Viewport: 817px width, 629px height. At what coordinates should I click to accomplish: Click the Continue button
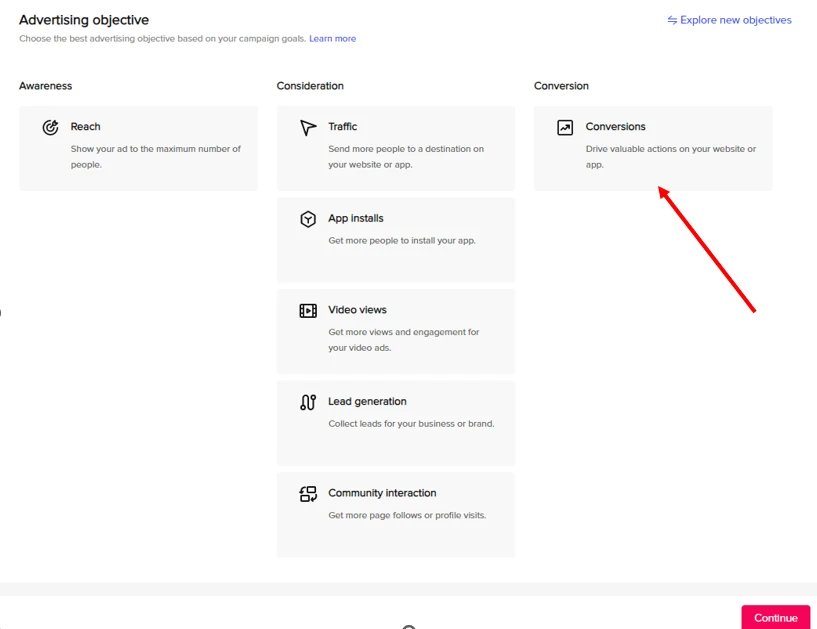(776, 618)
